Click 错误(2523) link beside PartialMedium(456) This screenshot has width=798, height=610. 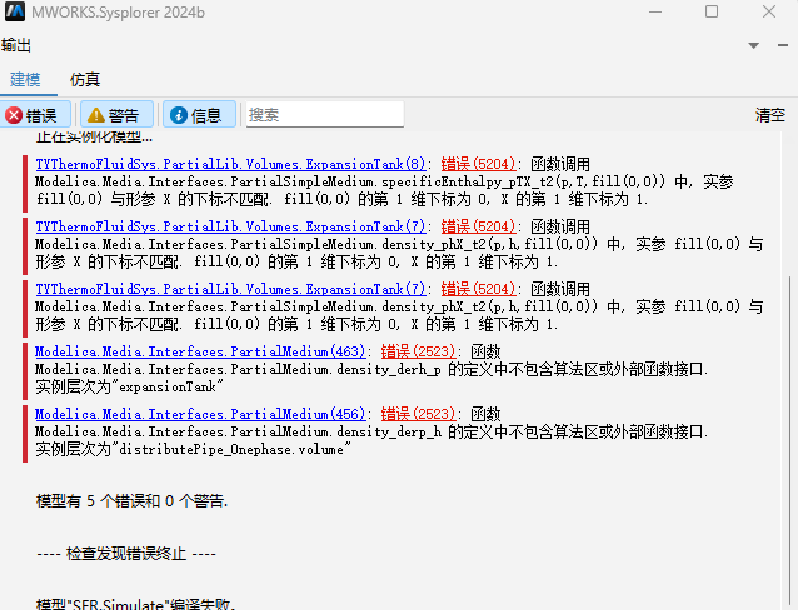coord(418,414)
